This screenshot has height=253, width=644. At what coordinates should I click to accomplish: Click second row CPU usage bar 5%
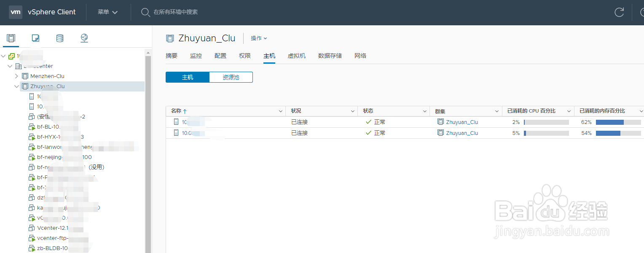(x=546, y=133)
